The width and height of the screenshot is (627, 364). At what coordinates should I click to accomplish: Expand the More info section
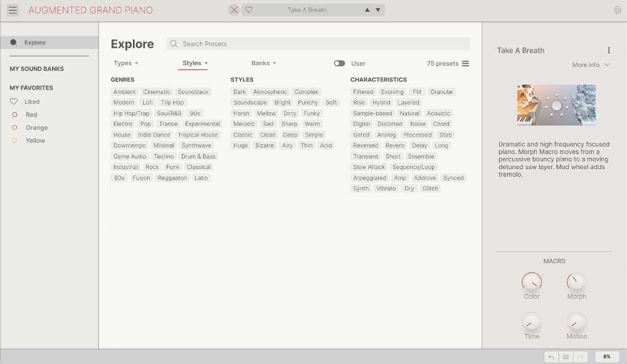(591, 65)
